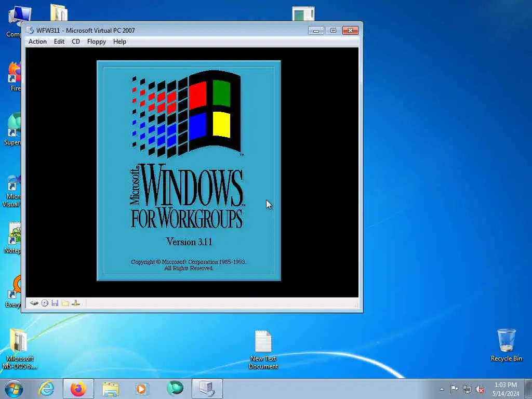Maximize the WFW311 Virtual PC window
Viewport: 532px width, 399px height.
point(333,31)
